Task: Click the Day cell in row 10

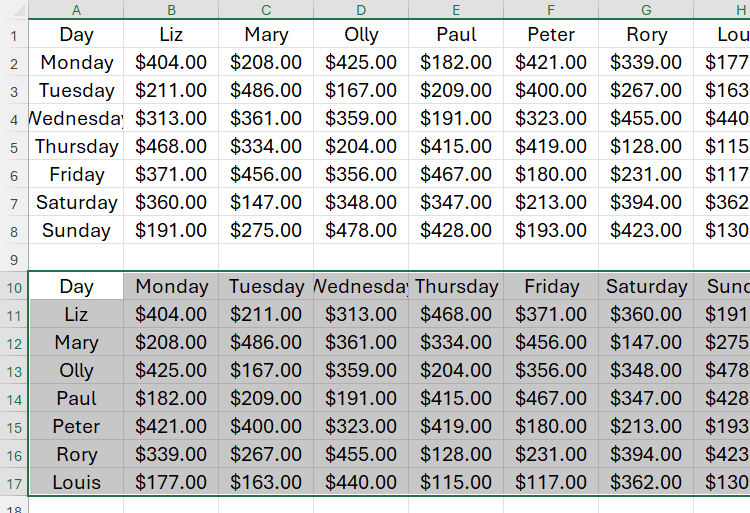Action: (x=76, y=287)
